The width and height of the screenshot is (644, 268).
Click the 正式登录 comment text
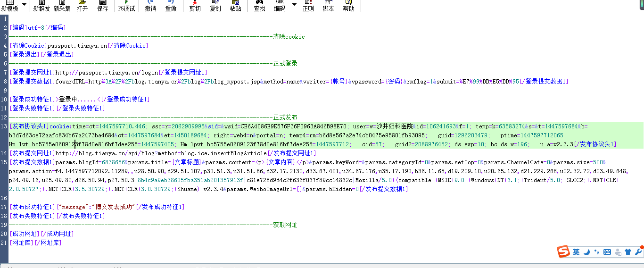tap(285, 64)
